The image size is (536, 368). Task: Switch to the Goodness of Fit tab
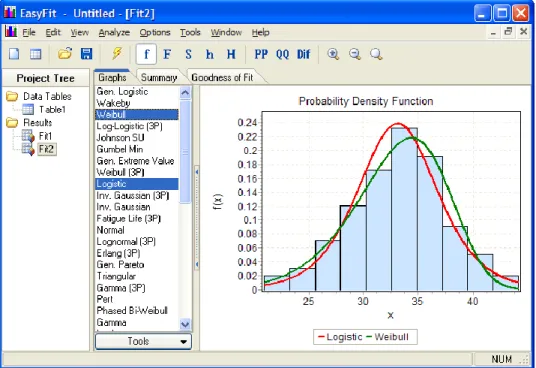tap(222, 78)
